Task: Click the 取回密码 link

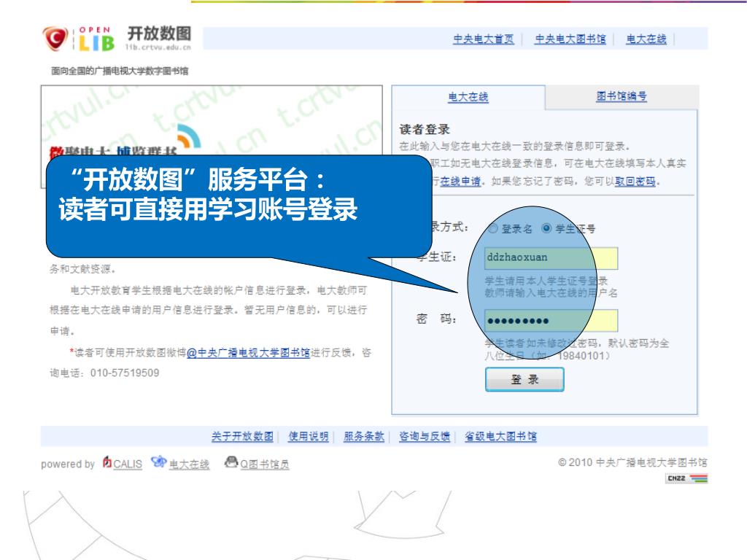Action: point(635,182)
